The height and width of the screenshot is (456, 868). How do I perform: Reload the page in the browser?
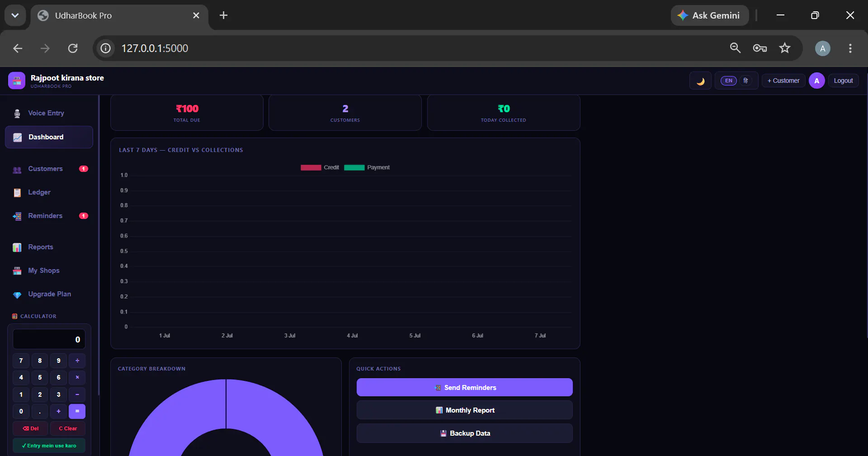(x=73, y=48)
